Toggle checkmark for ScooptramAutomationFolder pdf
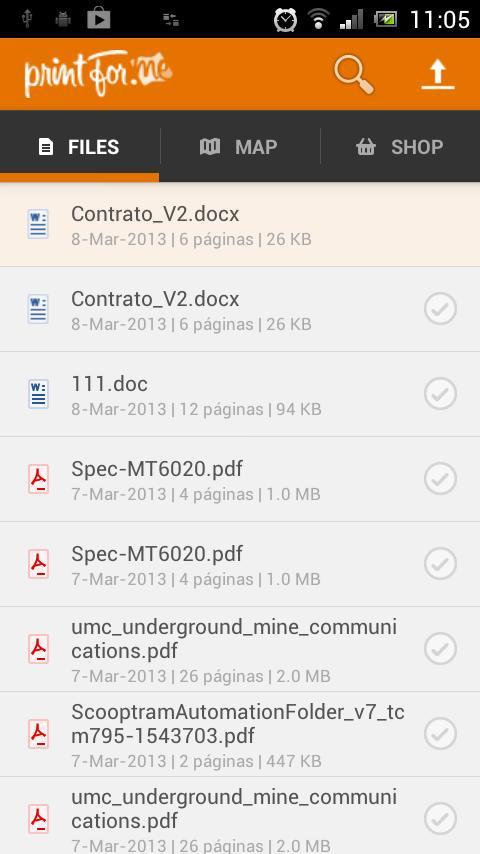Viewport: 480px width, 854px height. 440,734
